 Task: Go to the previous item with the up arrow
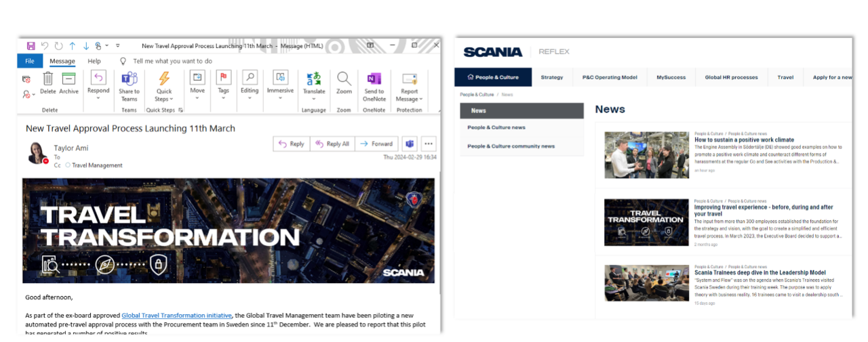tap(73, 46)
